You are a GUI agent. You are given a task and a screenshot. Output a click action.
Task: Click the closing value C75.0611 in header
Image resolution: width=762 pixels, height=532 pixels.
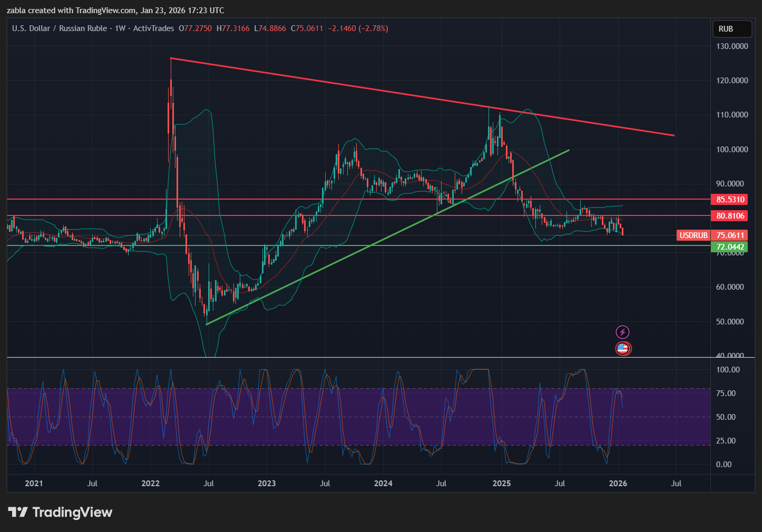307,28
